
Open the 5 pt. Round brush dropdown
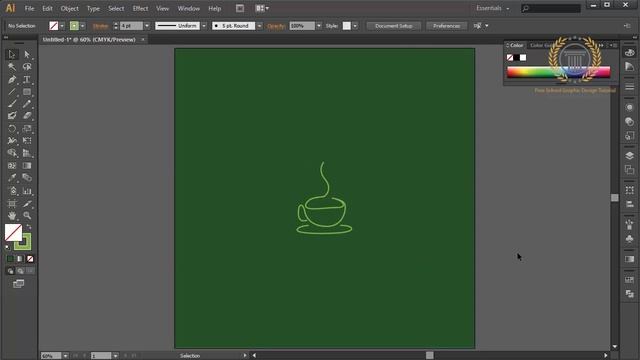point(259,26)
